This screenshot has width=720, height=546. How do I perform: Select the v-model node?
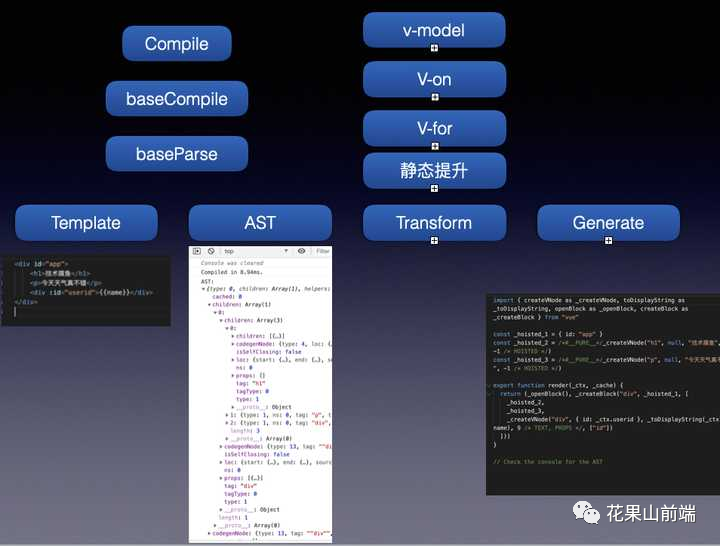(434, 30)
